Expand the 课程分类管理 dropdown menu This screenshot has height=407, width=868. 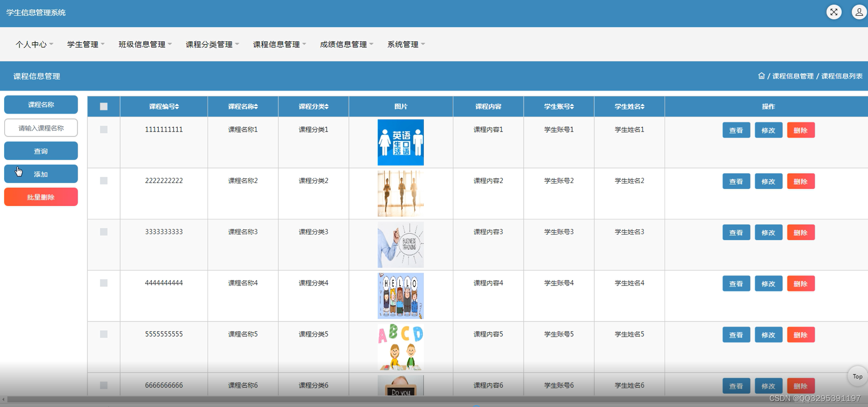coord(212,44)
